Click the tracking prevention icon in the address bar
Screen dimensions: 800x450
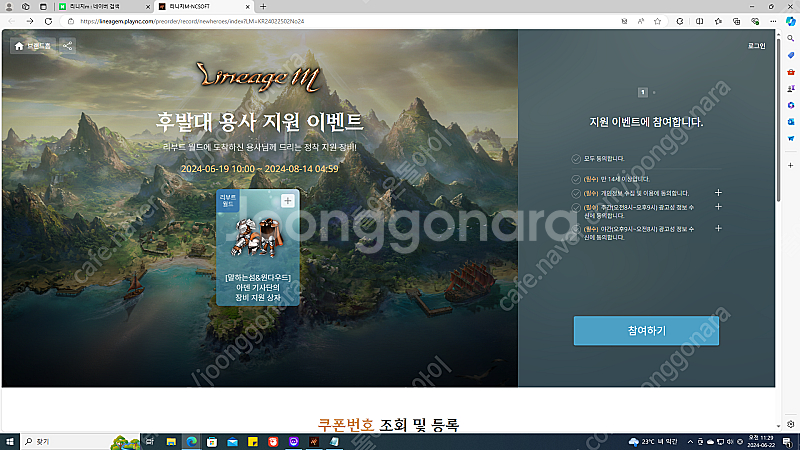pos(624,21)
